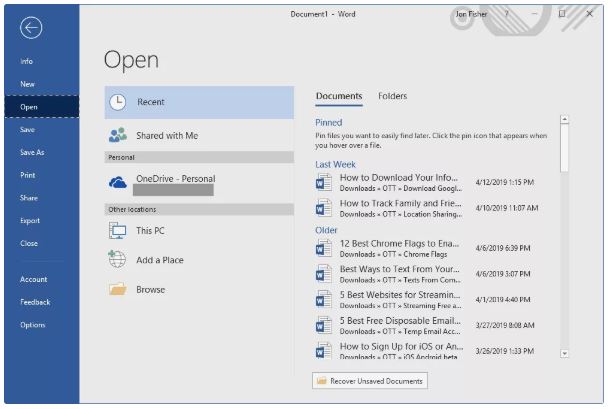Switch to the Folders tab
The height and width of the screenshot is (409, 609).
coord(393,96)
